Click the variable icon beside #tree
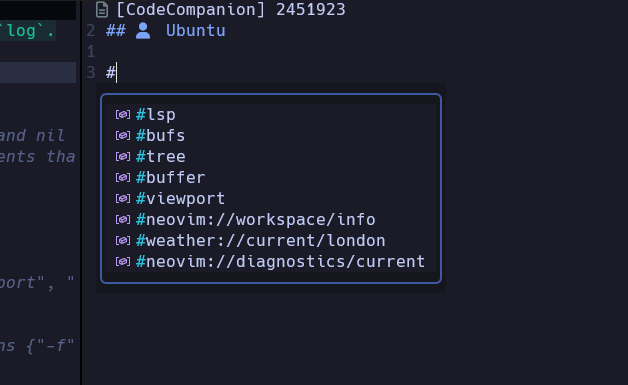Viewport: 628px width, 385px height. point(123,156)
